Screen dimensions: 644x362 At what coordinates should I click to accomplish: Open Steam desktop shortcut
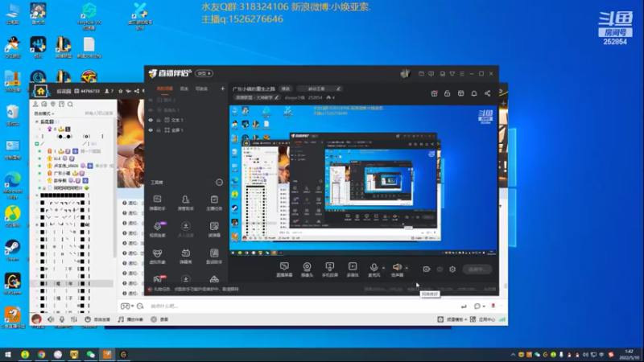coord(12,250)
